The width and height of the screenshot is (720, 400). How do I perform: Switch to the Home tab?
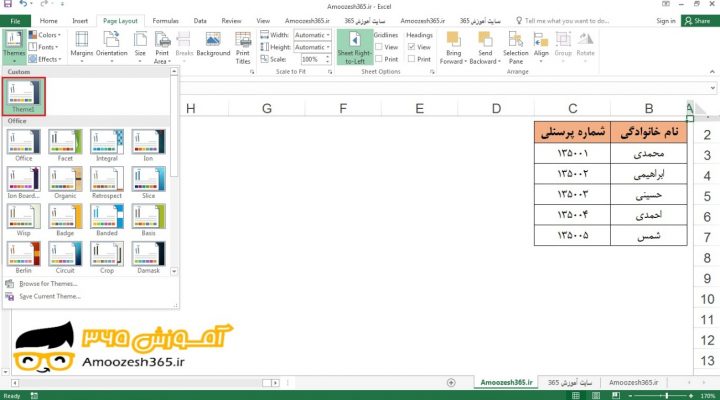(49, 21)
